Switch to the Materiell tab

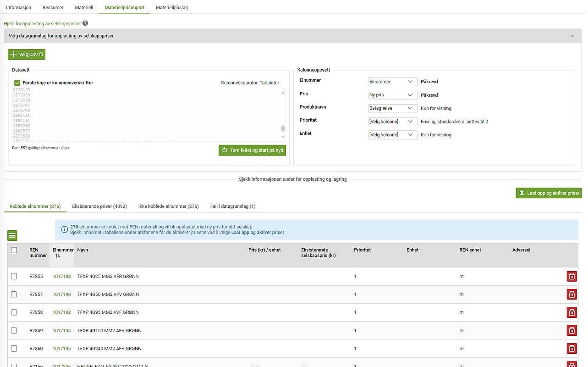click(x=84, y=8)
